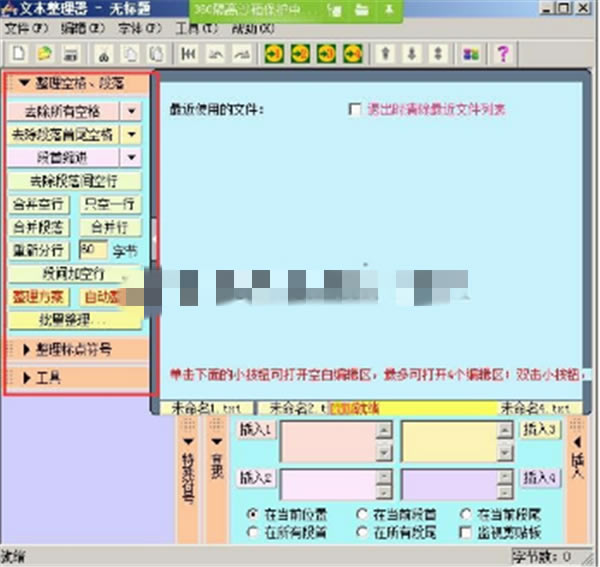Click the 段首缩进 button
Image resolution: width=600 pixels, height=567 pixels.
(63, 157)
